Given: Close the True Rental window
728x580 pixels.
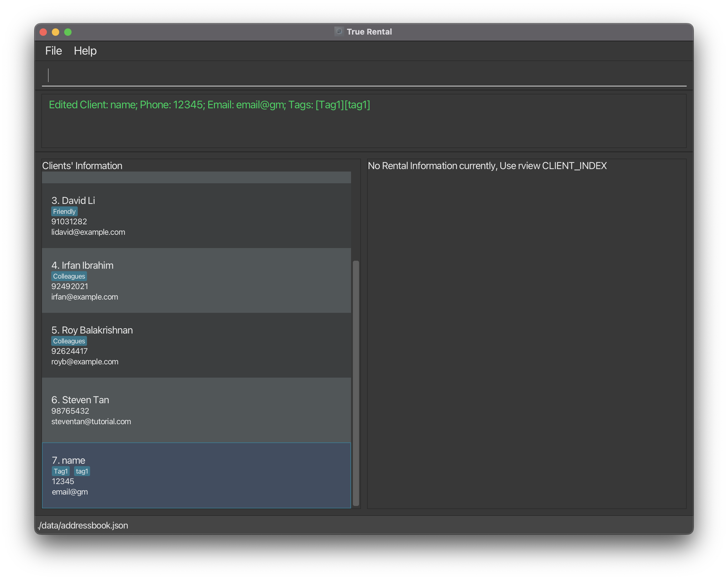Looking at the screenshot, I should [43, 32].
